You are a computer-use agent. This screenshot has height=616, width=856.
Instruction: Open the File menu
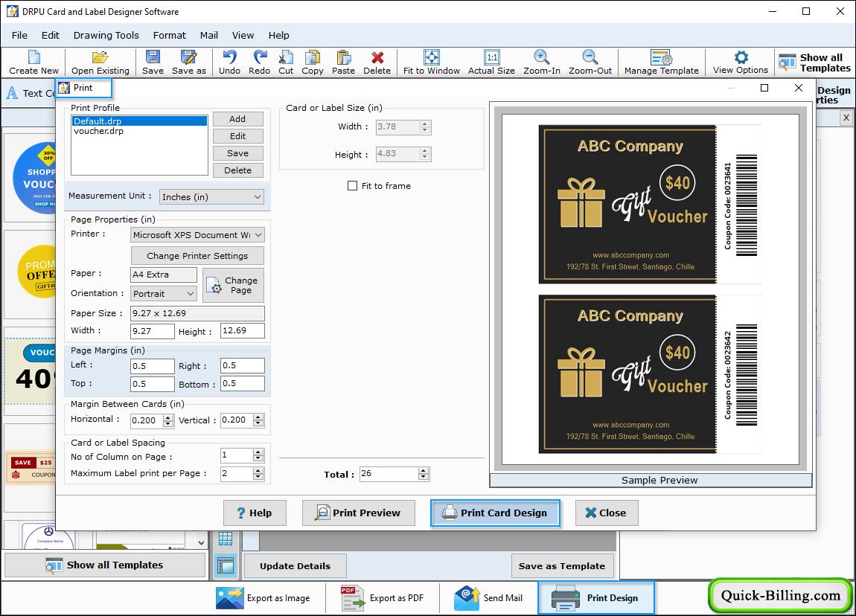[x=19, y=36]
